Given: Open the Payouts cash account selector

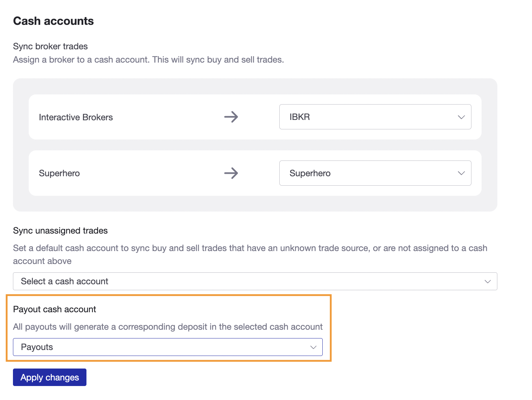Looking at the screenshot, I should [x=168, y=347].
